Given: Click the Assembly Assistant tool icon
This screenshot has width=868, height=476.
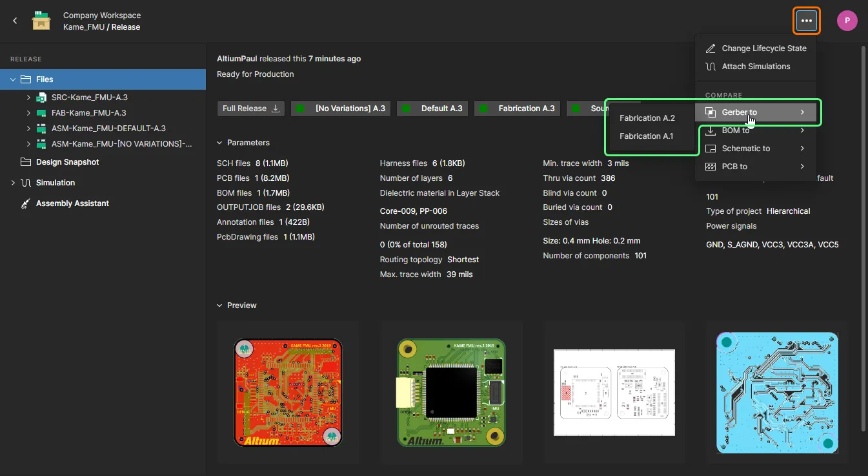Looking at the screenshot, I should (x=26, y=203).
